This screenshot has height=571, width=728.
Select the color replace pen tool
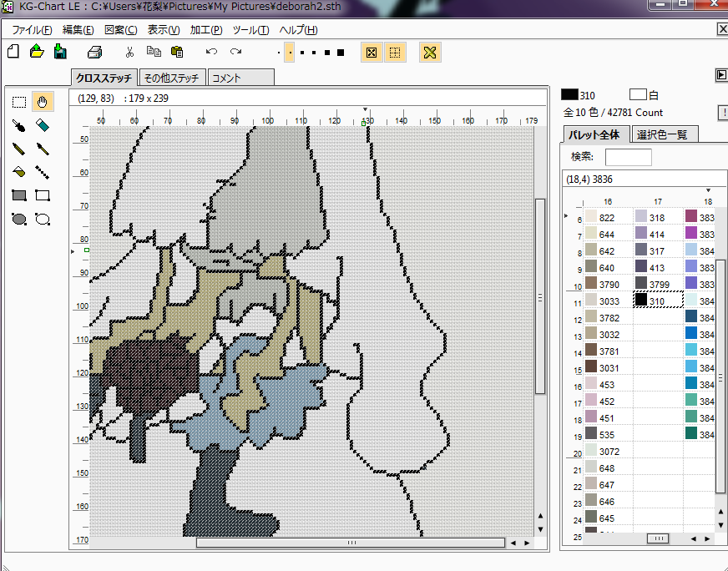click(x=43, y=149)
